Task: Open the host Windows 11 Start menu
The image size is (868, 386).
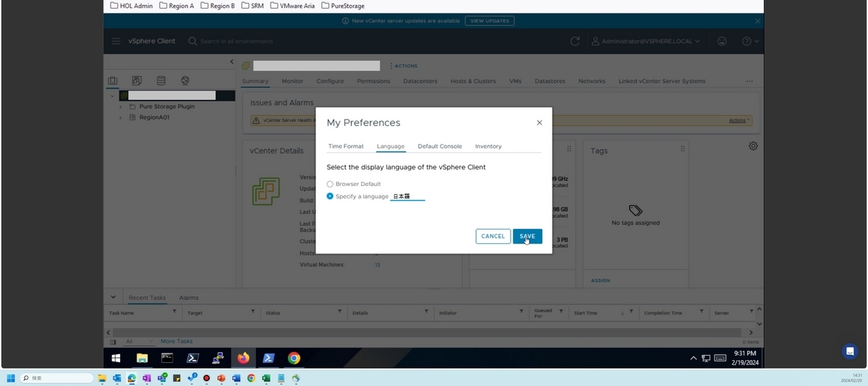Action: [11, 378]
